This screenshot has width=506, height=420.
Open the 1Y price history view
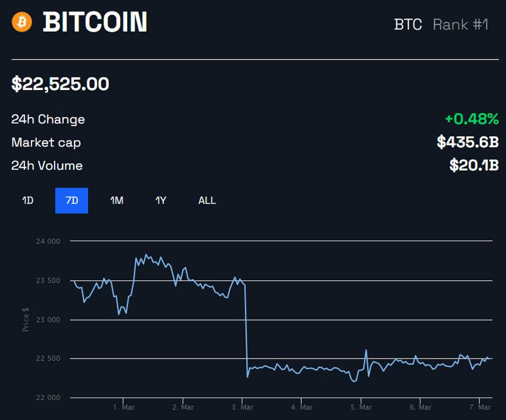click(x=161, y=201)
